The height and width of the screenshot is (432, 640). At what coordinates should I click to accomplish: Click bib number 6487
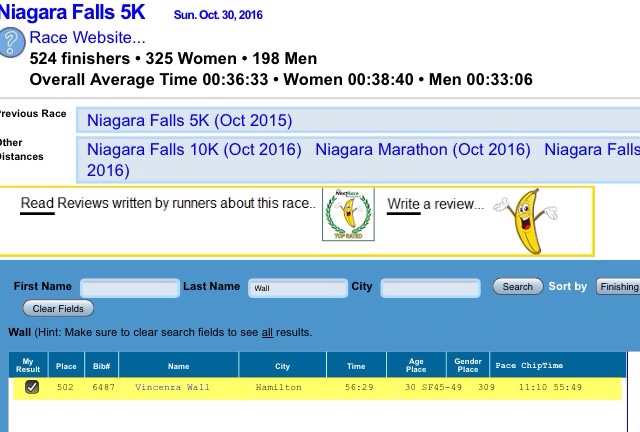[x=104, y=387]
